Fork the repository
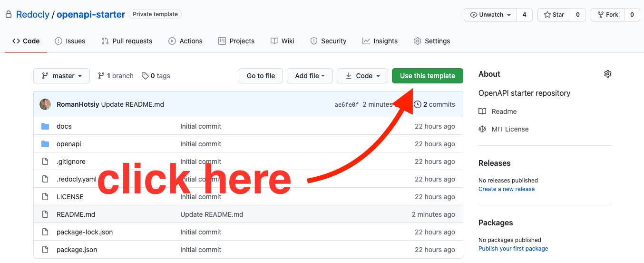The image size is (644, 263). tap(607, 15)
